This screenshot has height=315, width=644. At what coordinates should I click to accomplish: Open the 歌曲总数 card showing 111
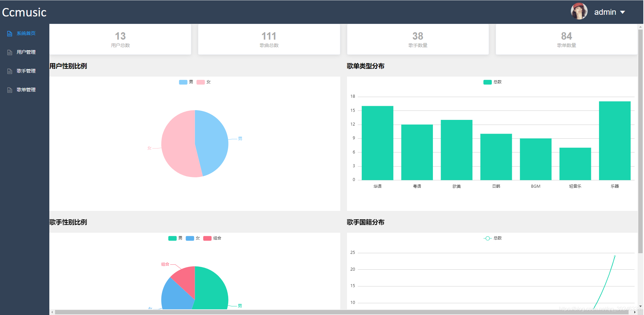pos(269,39)
